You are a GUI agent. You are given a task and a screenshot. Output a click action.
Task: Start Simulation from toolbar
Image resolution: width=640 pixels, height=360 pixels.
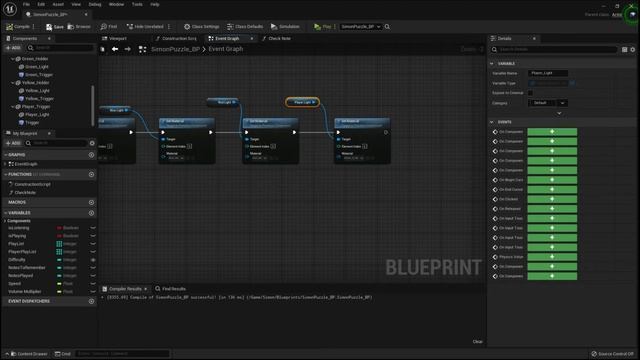pyautogui.click(x=285, y=27)
